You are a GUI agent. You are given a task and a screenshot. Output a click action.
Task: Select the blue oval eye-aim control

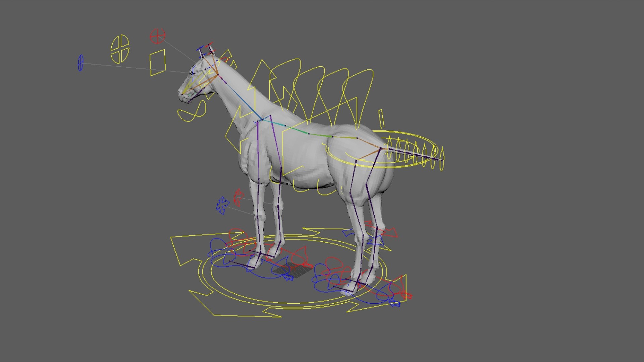80,63
